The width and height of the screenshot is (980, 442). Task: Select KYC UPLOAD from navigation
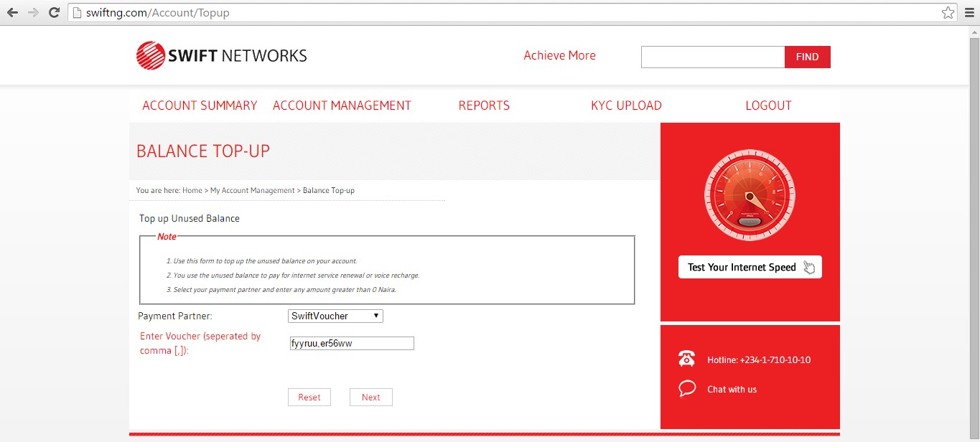pyautogui.click(x=625, y=105)
